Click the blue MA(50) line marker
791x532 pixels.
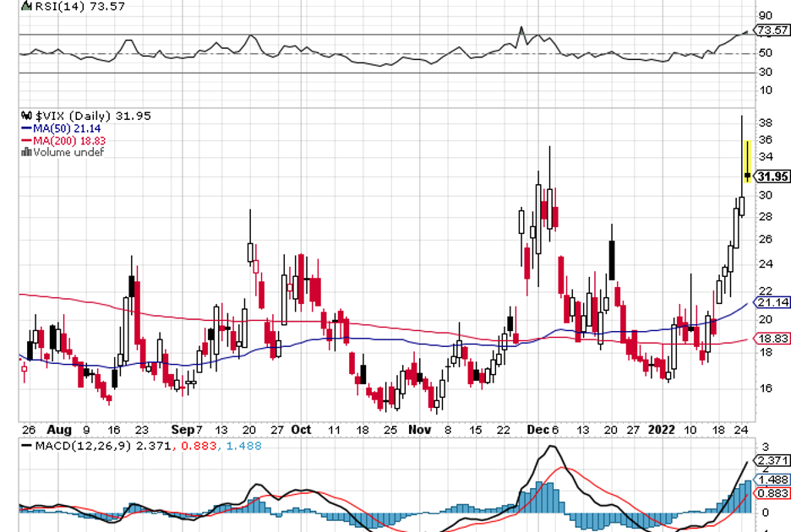click(x=25, y=128)
